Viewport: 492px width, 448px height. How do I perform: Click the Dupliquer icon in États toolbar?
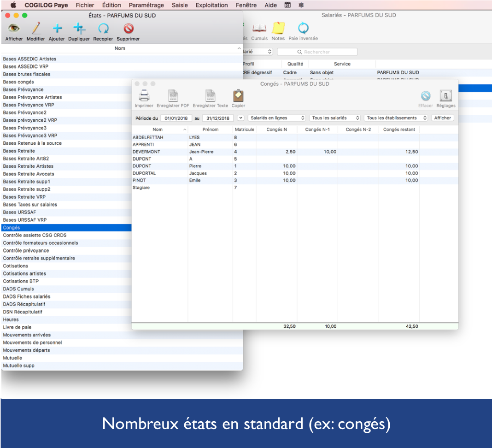[79, 29]
